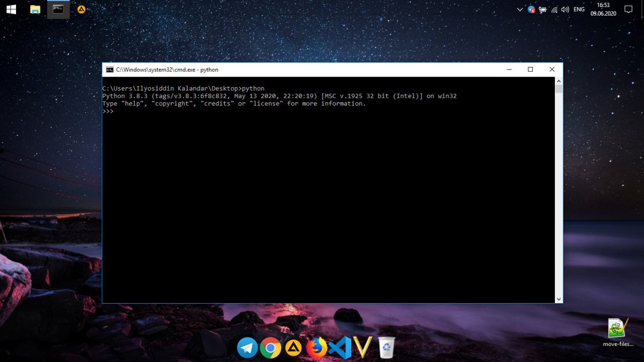644x362 pixels.
Task: Minimize the cmd.exe python window
Action: coord(509,69)
